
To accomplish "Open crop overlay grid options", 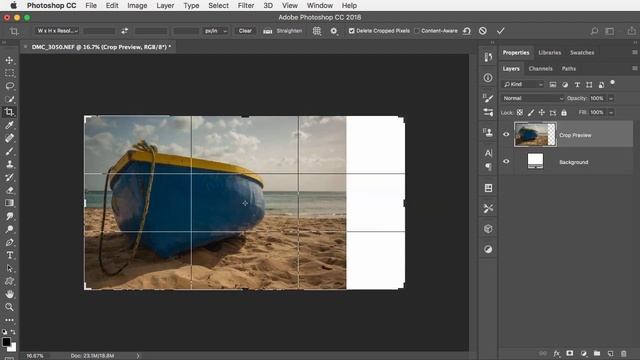I will [x=317, y=31].
